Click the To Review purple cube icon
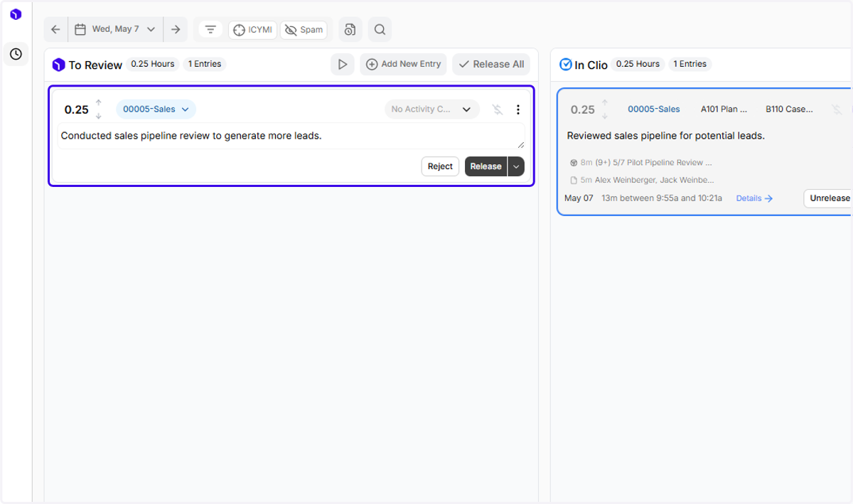Viewport: 853px width, 504px height. (59, 65)
